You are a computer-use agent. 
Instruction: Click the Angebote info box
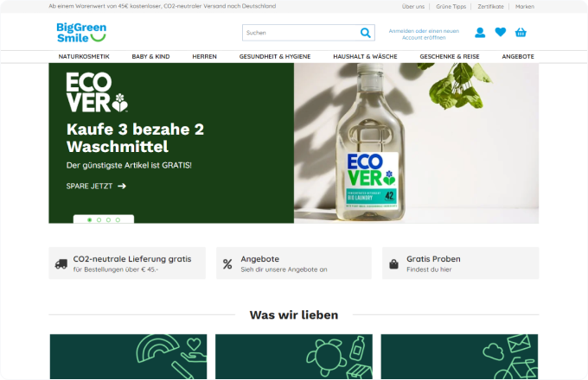(294, 263)
